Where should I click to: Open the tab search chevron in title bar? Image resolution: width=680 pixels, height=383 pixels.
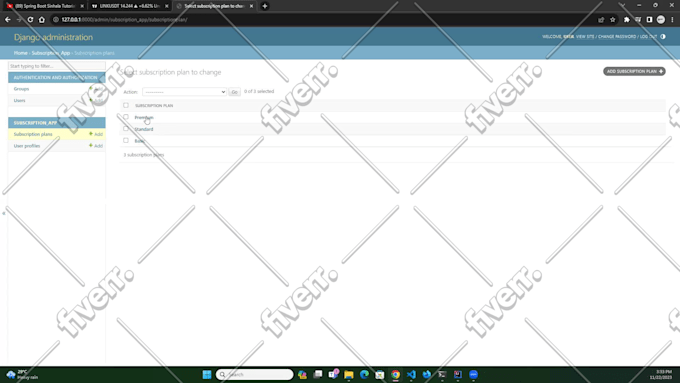pos(622,5)
